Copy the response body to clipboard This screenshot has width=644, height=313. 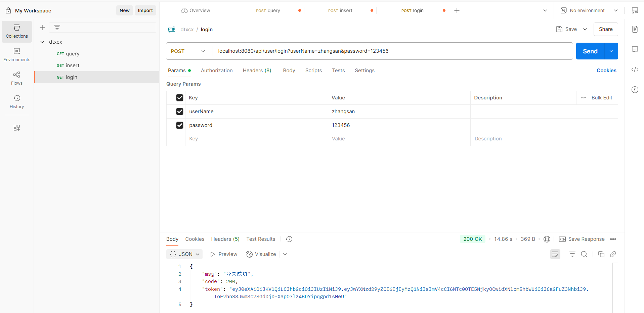click(601, 254)
